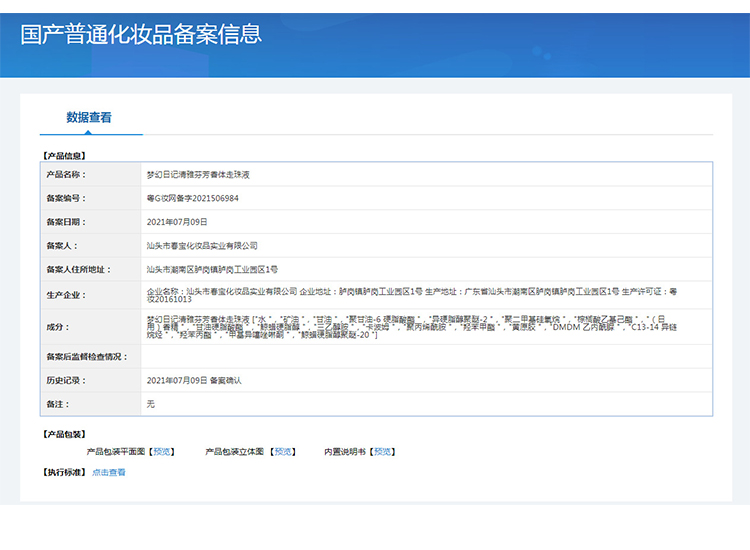
Task: Click the 【产品信息】 section heading
Action: (64, 155)
